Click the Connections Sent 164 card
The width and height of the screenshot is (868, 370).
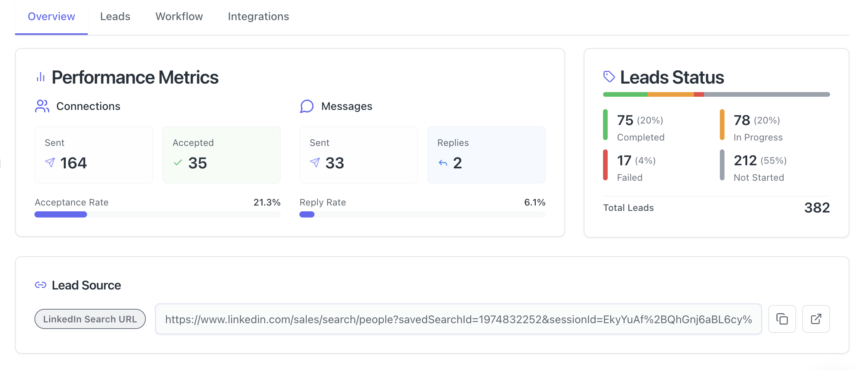coord(94,155)
